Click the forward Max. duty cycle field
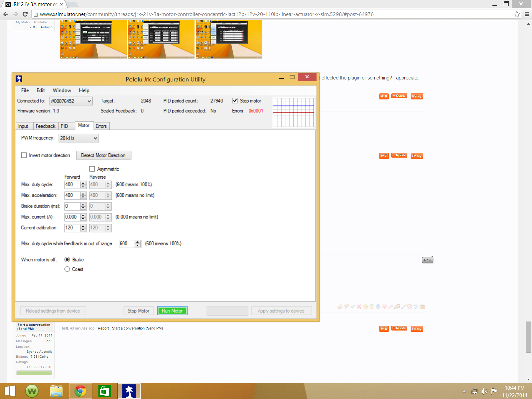This screenshot has height=399, width=532. point(72,185)
